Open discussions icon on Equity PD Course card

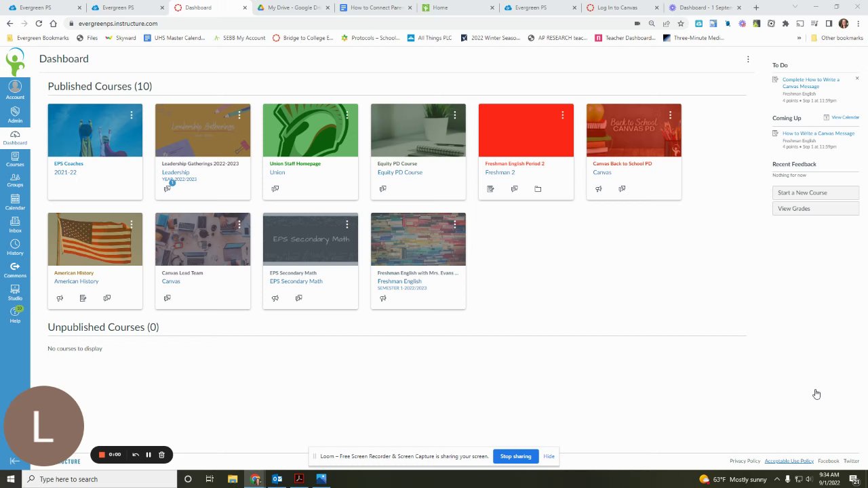pos(382,188)
